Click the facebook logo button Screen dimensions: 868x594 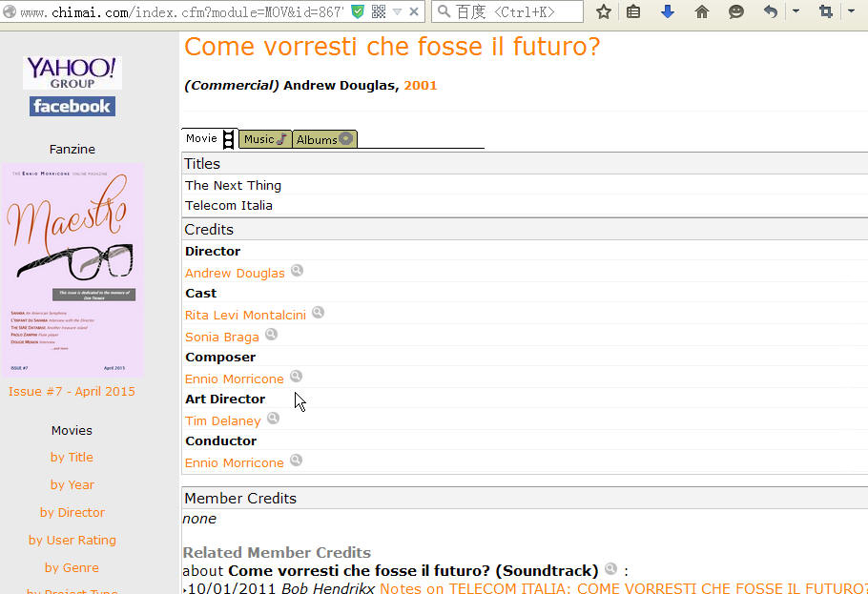tap(72, 106)
